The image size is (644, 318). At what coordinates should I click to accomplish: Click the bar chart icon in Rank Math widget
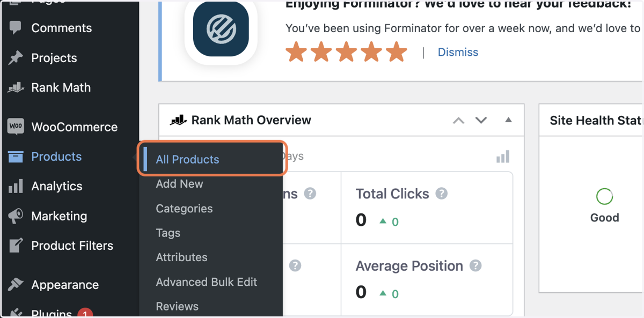point(503,157)
